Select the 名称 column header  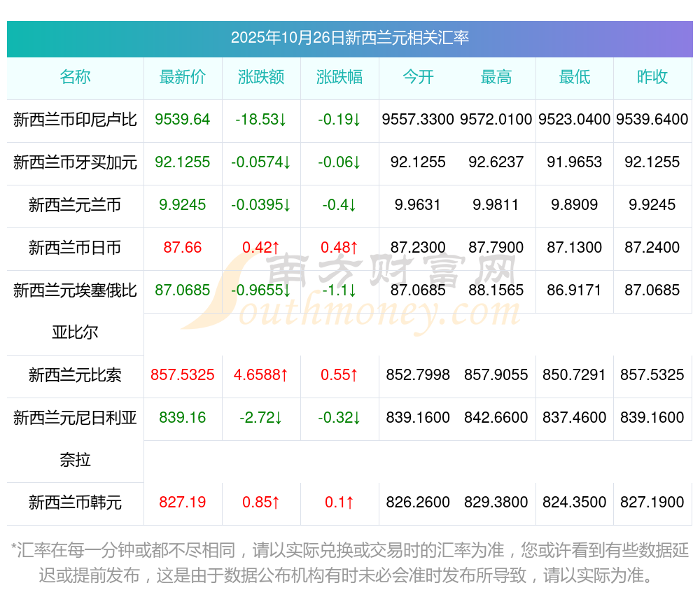pyautogui.click(x=75, y=78)
